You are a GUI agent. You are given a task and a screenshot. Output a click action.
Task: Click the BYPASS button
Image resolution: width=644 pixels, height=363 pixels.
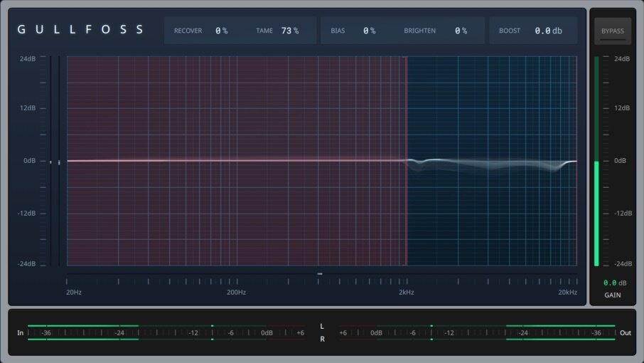coord(613,31)
